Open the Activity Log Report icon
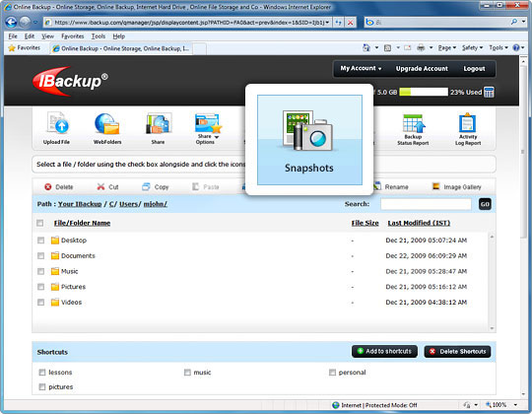Viewport: 532px width, 414px height. [468, 122]
